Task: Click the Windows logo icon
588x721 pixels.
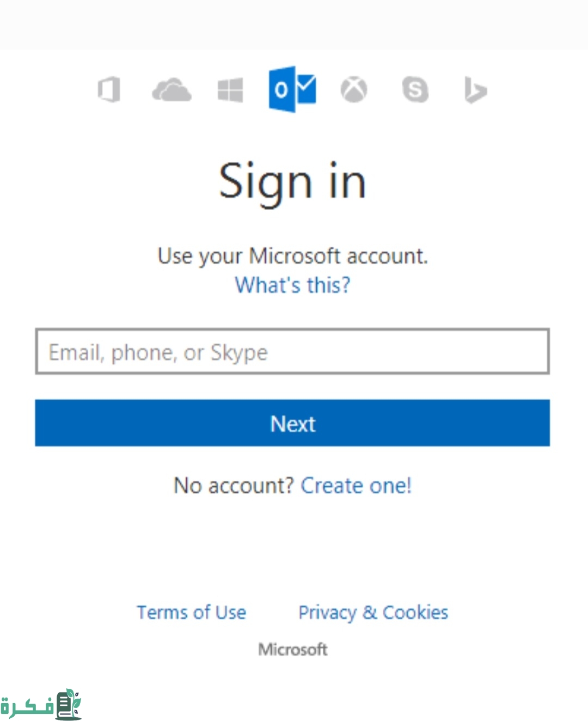Action: [x=230, y=90]
